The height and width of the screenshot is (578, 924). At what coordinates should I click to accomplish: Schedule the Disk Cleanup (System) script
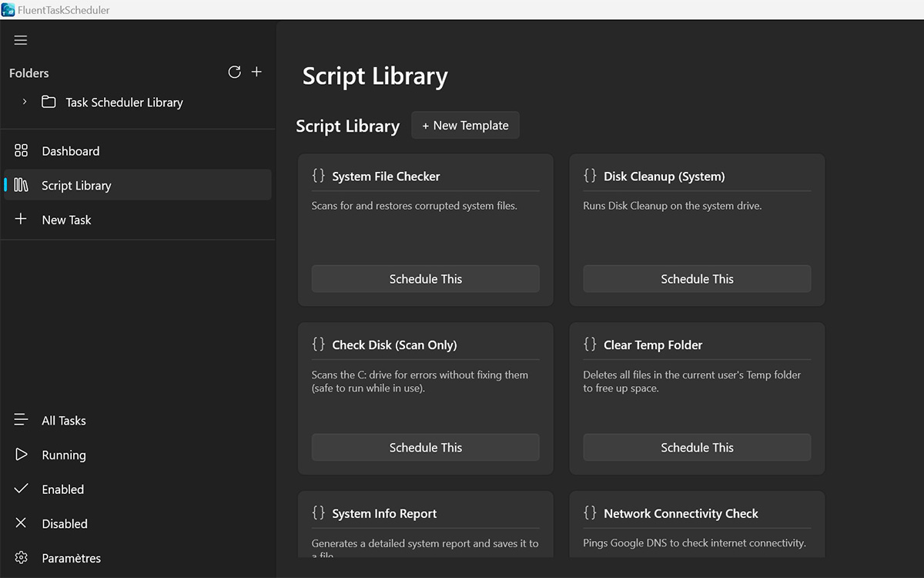click(696, 278)
